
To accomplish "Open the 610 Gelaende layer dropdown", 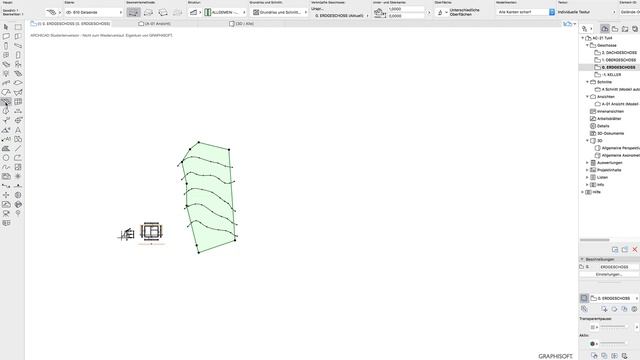I will (x=93, y=13).
